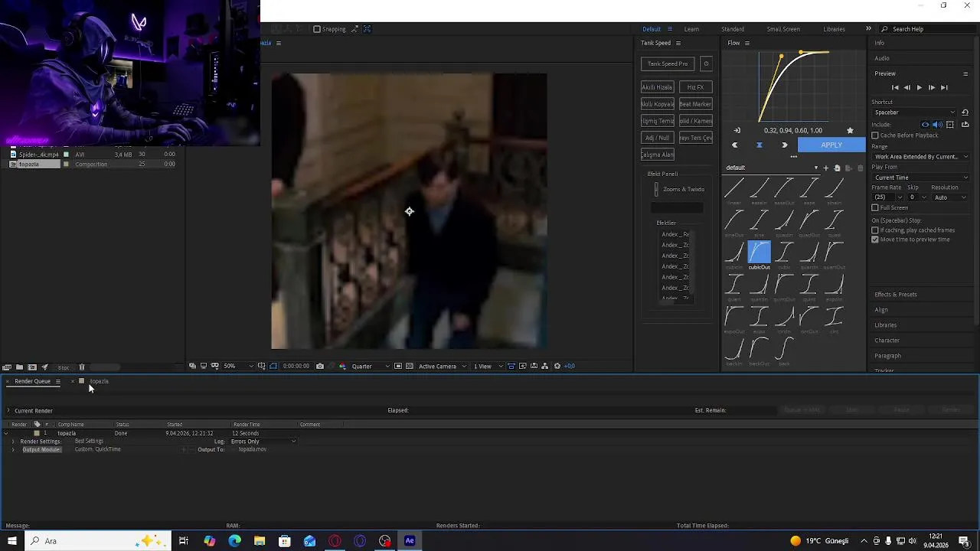Click the After Effects taskbar icon
The height and width of the screenshot is (551, 980).
coord(410,541)
